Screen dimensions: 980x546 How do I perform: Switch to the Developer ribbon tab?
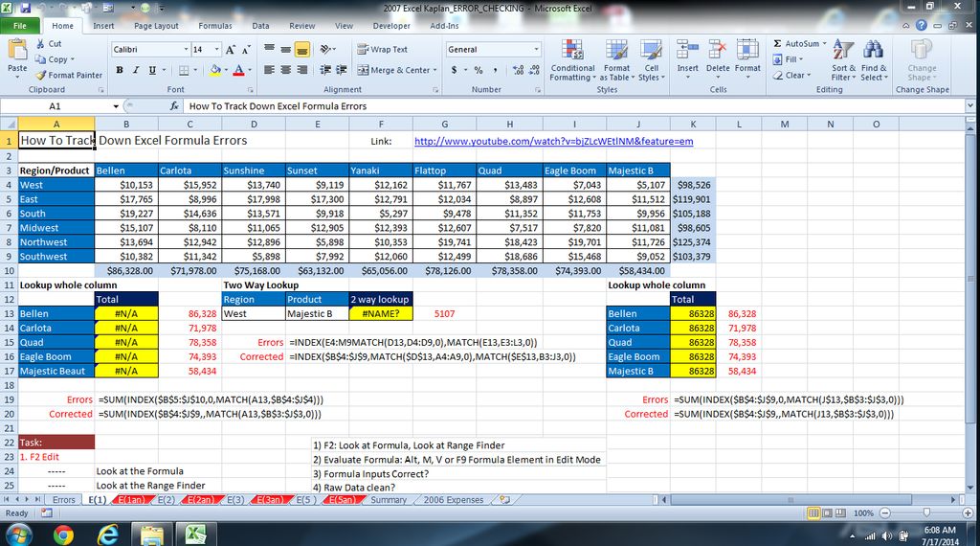(x=391, y=26)
